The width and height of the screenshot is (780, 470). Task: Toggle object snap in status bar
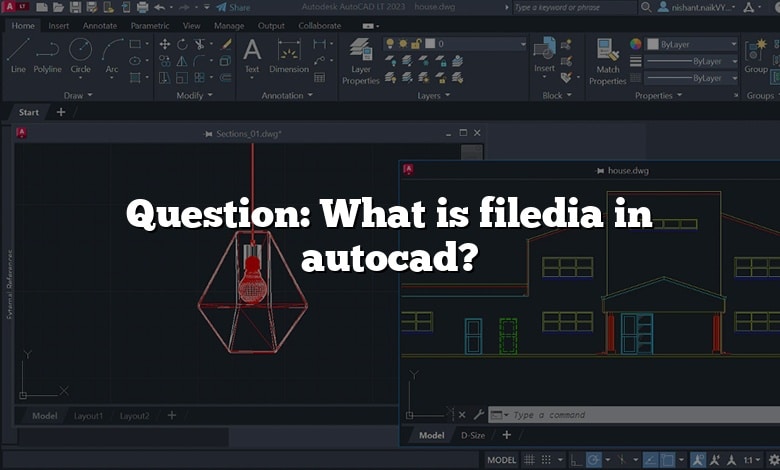667,460
